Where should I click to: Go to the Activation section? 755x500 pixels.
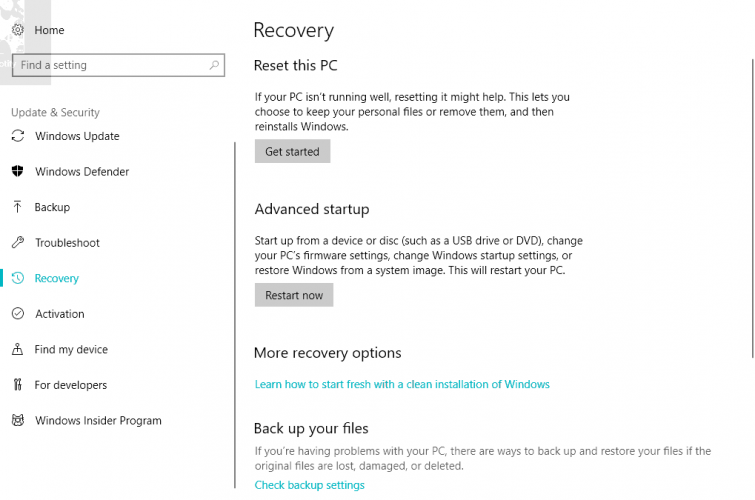click(x=60, y=314)
